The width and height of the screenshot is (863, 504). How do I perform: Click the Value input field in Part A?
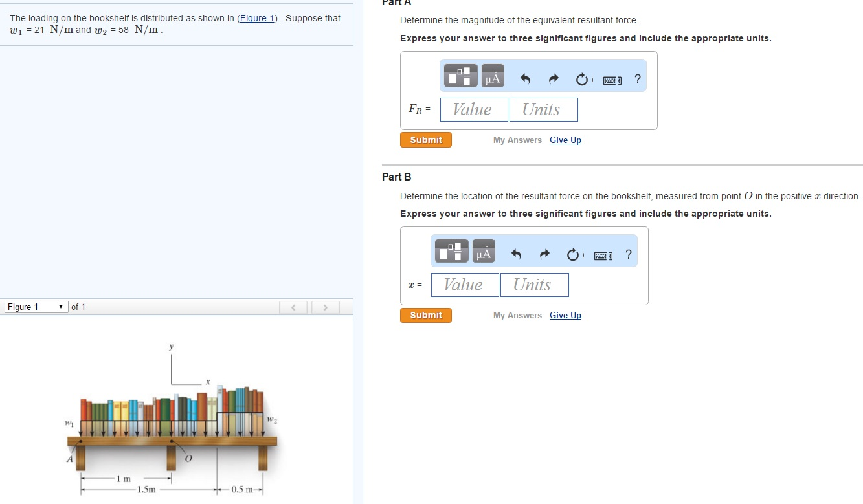[473, 109]
